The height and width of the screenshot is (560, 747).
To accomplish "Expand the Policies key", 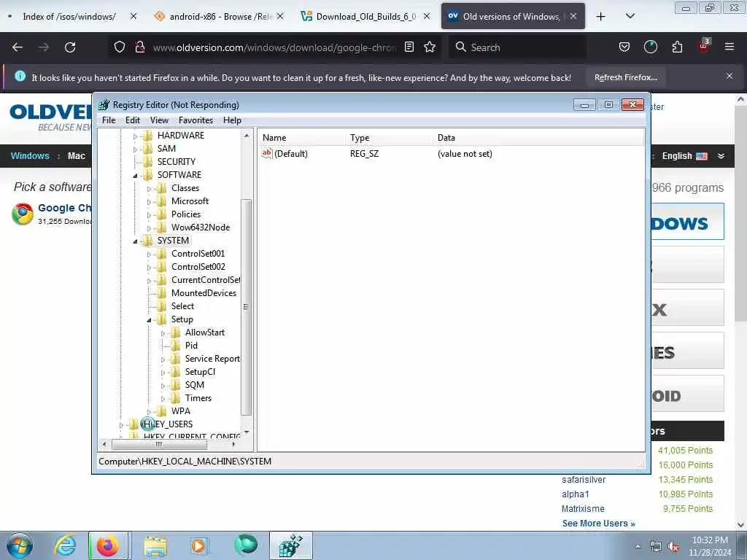I will [149, 215].
